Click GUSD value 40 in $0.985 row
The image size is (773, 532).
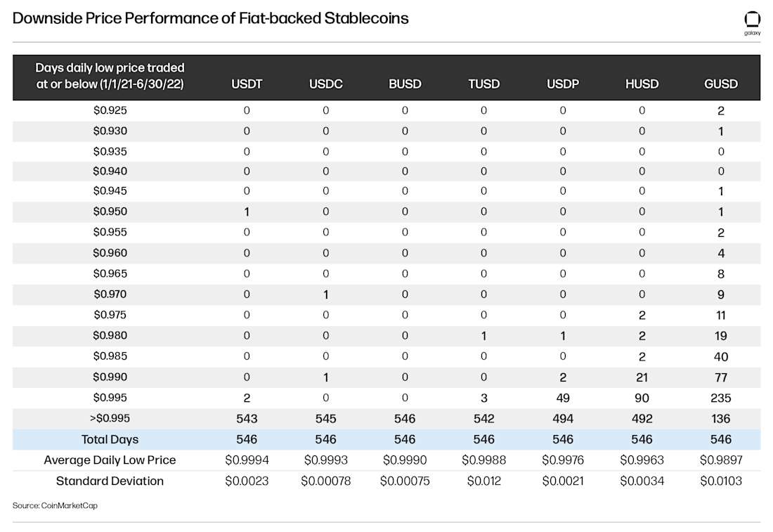point(721,356)
